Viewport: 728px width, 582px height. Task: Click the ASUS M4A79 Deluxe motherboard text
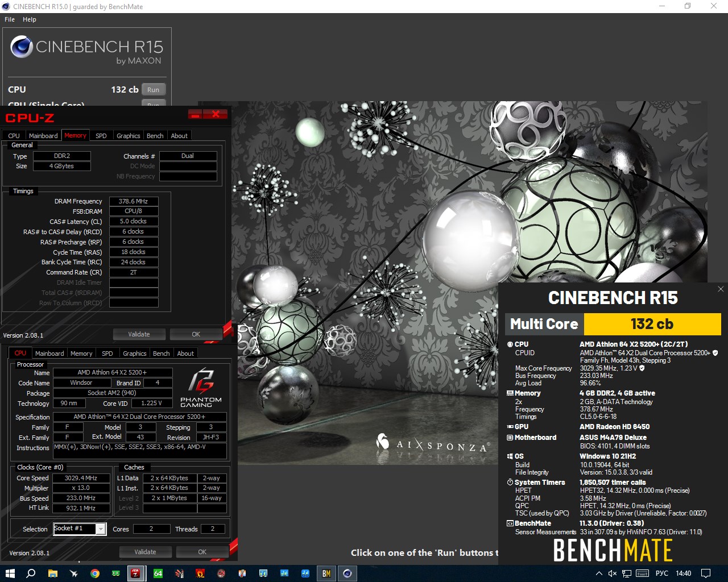tap(613, 438)
